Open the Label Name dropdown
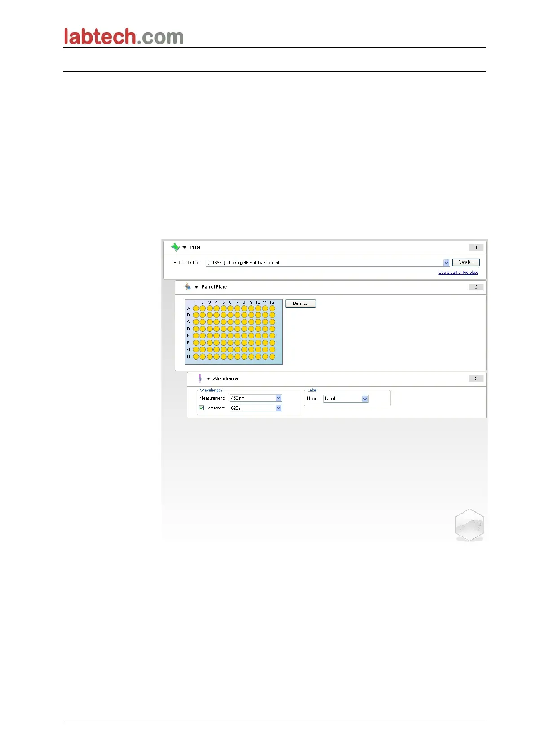Viewport: 535px width, 756px height. click(365, 399)
